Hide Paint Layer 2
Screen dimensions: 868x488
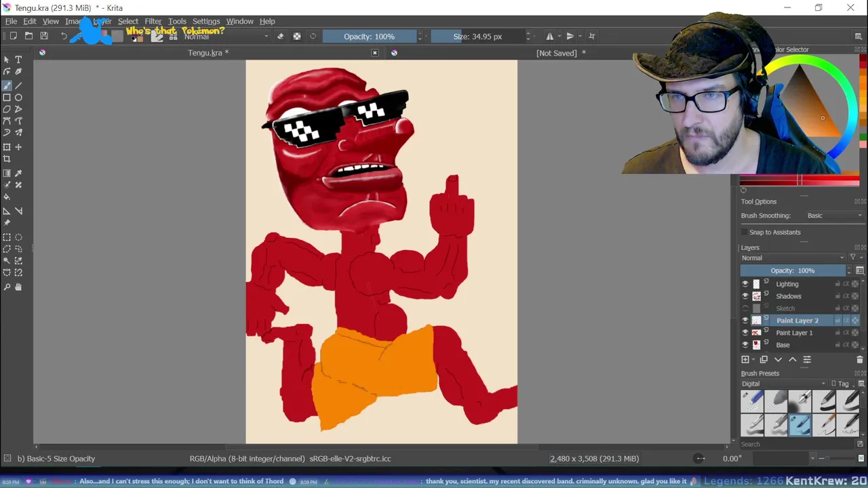pos(745,321)
